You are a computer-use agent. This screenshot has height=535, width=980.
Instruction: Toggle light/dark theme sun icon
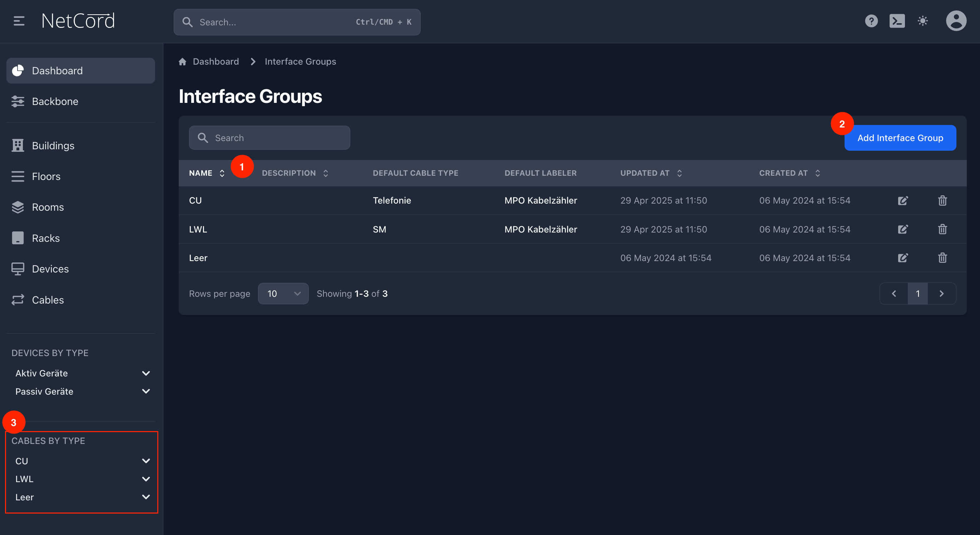pos(922,21)
